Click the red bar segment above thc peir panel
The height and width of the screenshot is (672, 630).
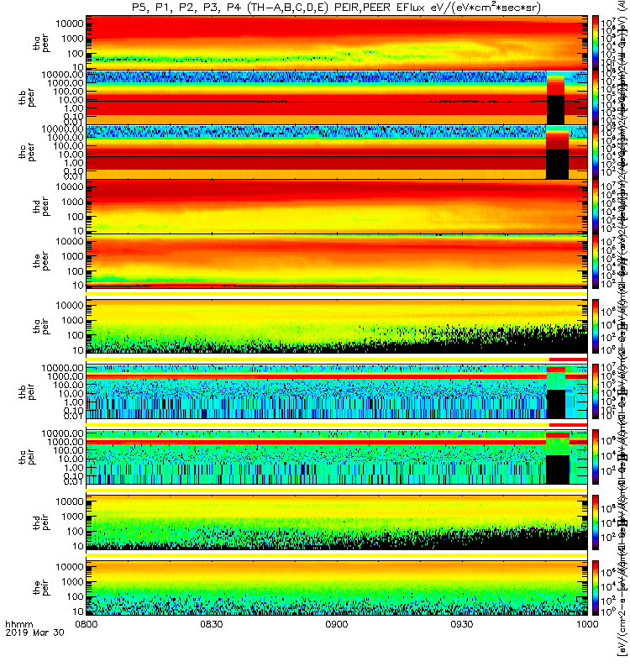569,425
